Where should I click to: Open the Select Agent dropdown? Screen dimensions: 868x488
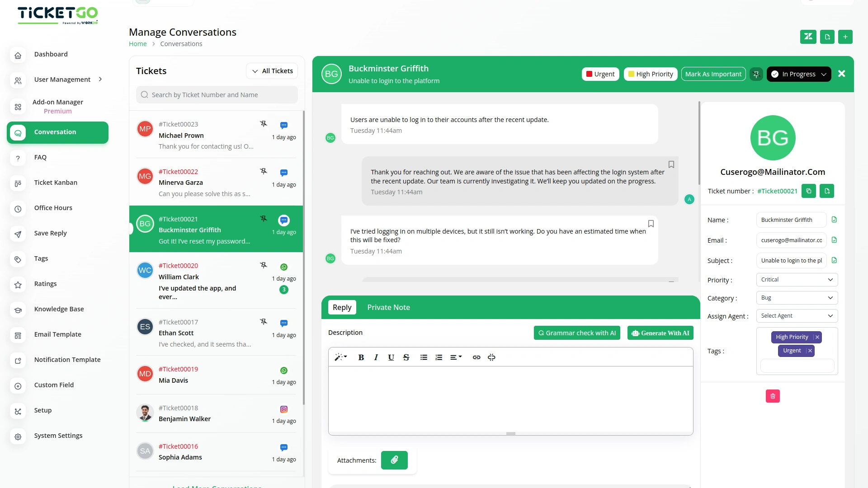[x=797, y=315]
